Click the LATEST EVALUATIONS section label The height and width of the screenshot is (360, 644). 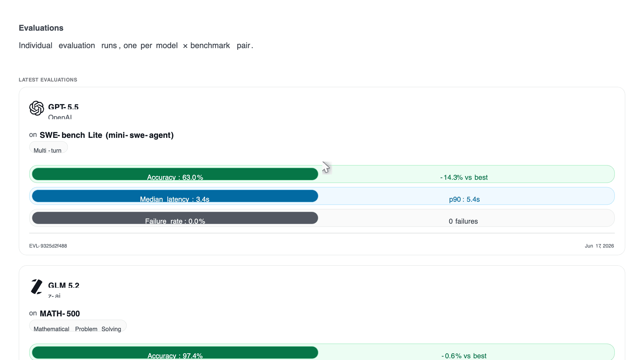[x=48, y=80]
